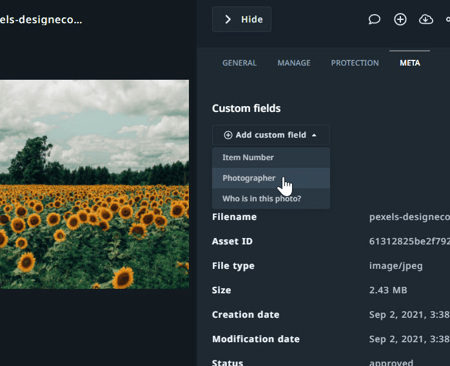Click the 2.43 MB size value

point(388,290)
